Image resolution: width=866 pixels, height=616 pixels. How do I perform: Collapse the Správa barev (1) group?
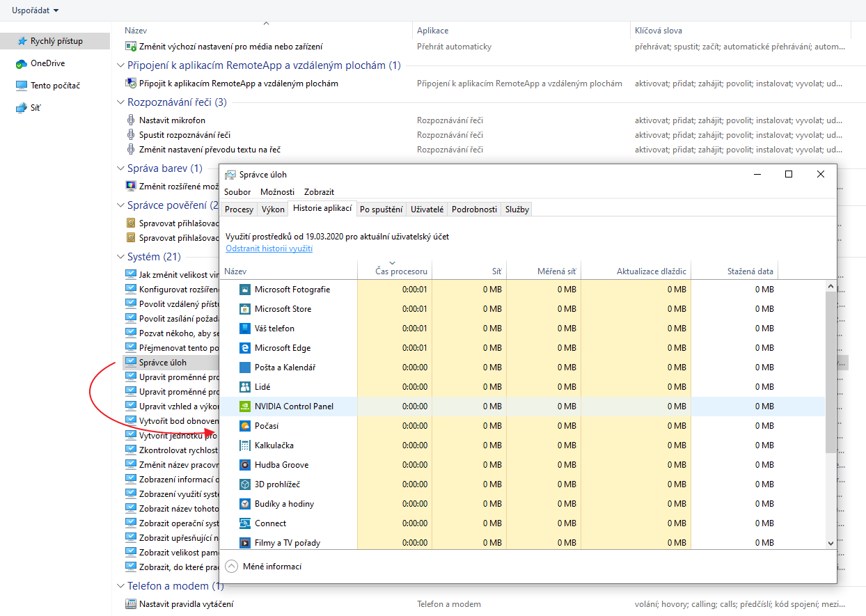pyautogui.click(x=120, y=168)
